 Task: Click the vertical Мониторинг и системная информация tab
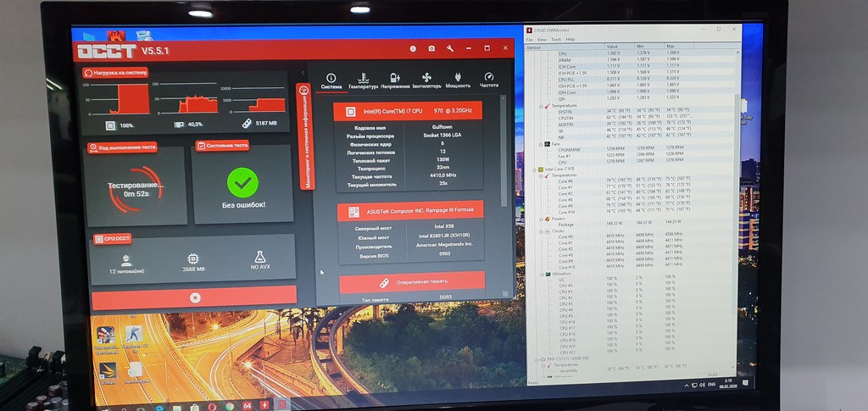(305, 136)
